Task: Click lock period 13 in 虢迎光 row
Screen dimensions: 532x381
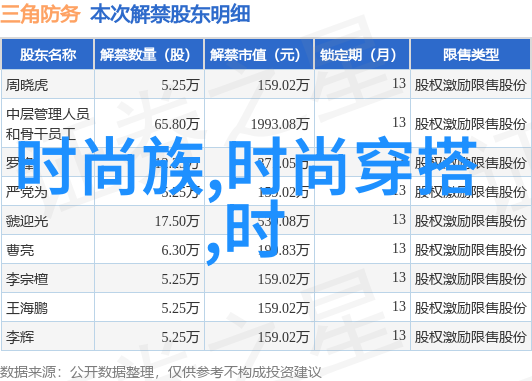Action: (399, 220)
